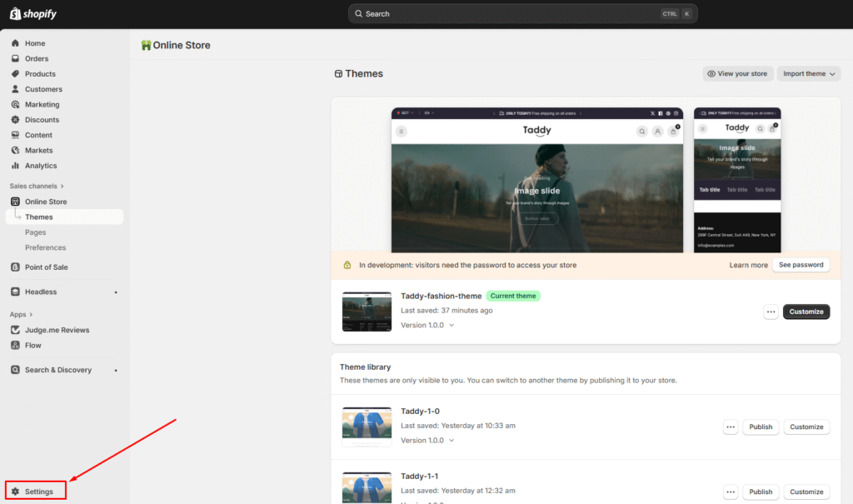This screenshot has width=853, height=504.
Task: Click the Online Store storefront icon
Action: coord(15,202)
